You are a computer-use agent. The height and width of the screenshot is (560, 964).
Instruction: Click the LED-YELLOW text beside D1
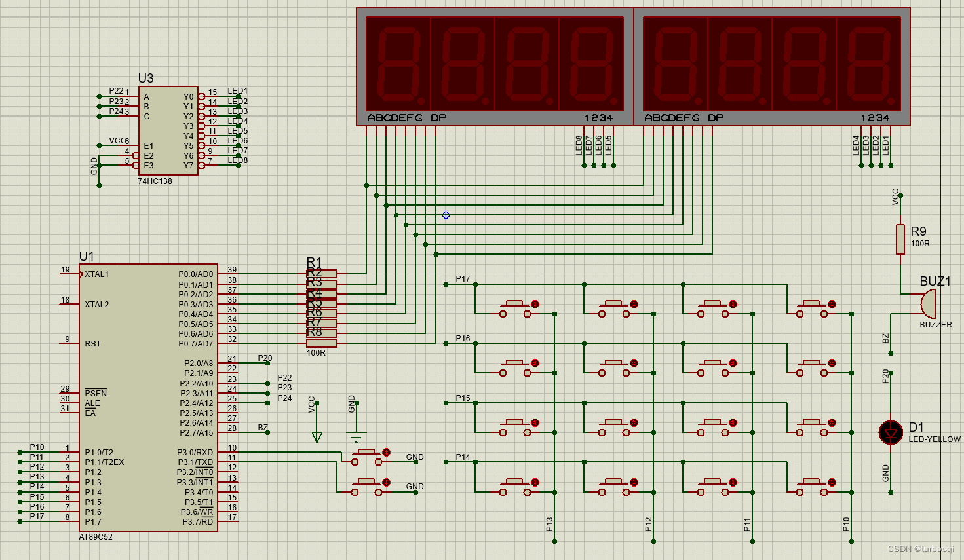click(935, 439)
